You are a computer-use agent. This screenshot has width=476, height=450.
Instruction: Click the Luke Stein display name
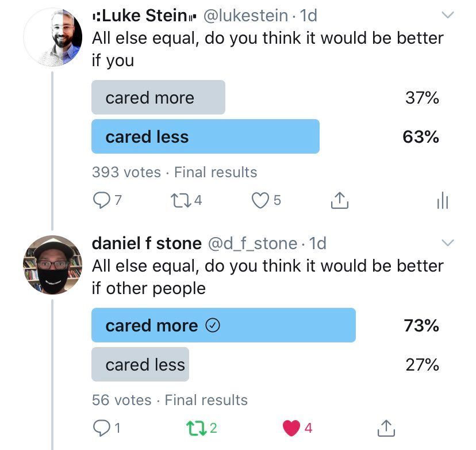click(144, 17)
